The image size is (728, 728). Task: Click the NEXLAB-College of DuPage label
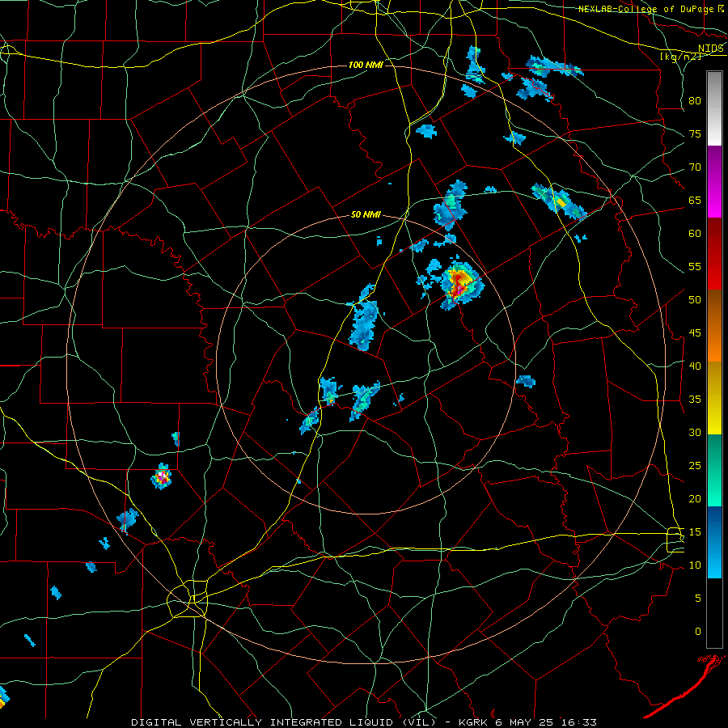click(645, 9)
